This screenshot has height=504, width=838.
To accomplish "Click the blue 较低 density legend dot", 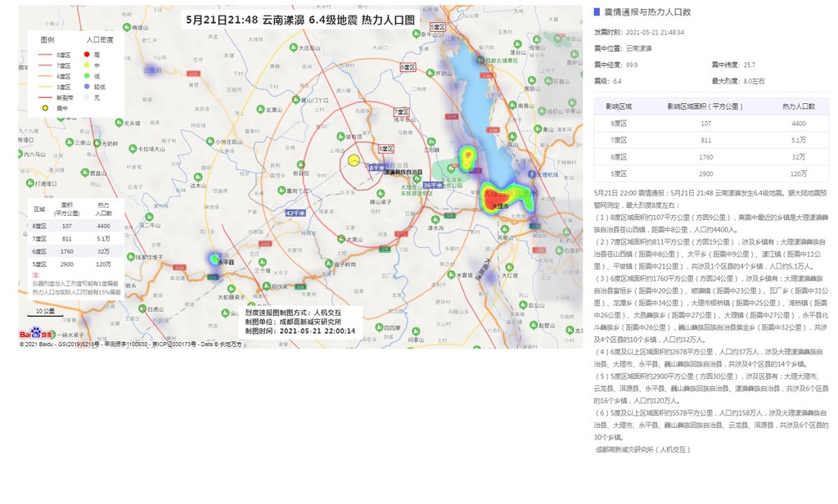I will click(88, 87).
